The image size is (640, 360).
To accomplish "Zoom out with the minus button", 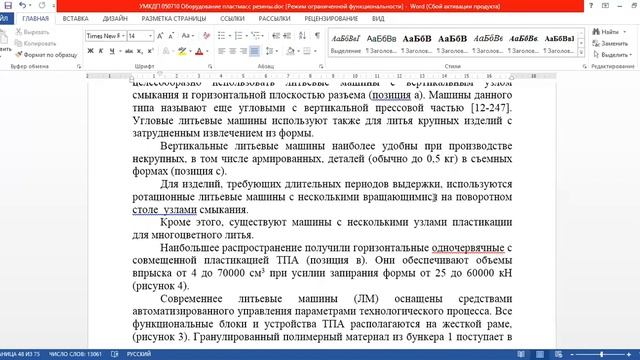I will [572, 354].
